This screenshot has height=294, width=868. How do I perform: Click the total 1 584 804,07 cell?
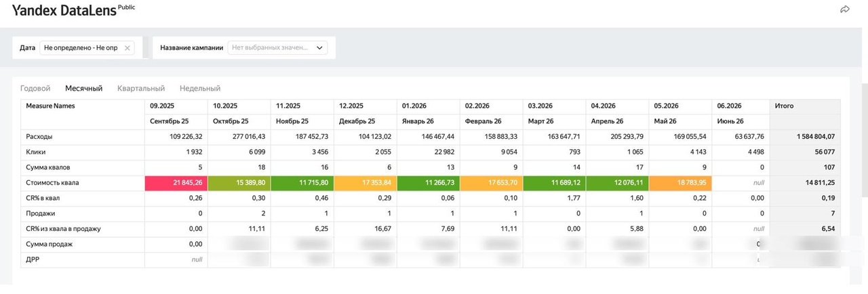point(805,137)
